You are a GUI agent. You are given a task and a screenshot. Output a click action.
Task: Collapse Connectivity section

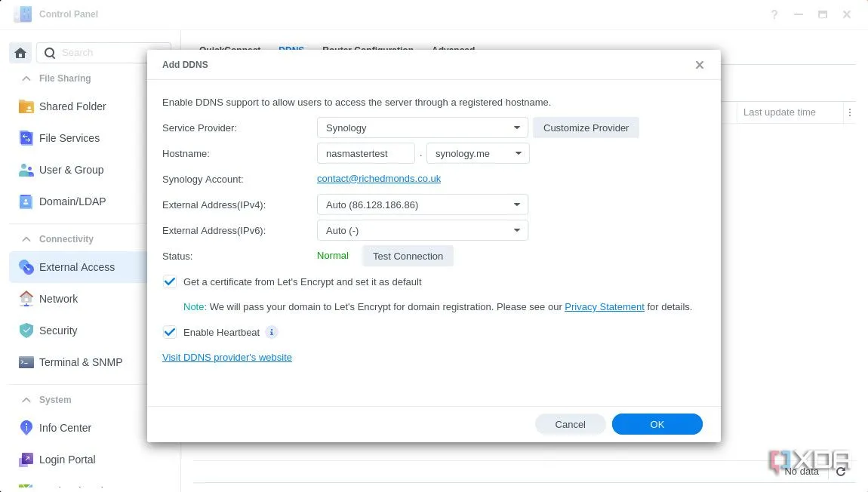(26, 239)
